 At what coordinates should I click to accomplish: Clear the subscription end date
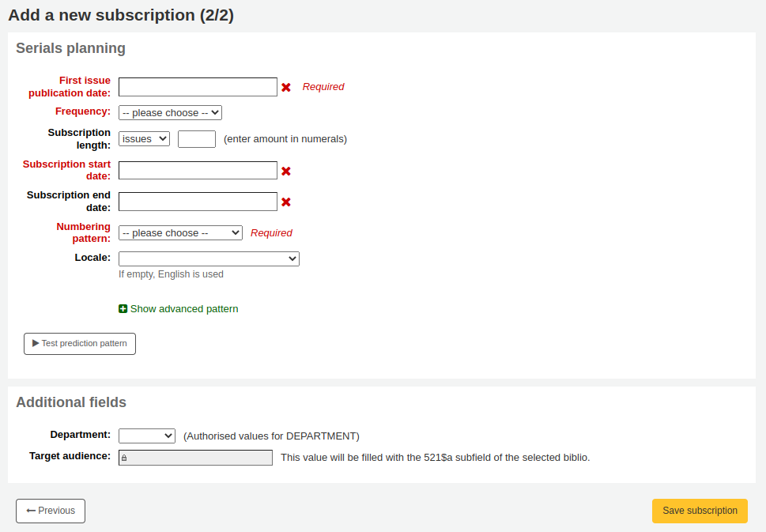point(286,202)
